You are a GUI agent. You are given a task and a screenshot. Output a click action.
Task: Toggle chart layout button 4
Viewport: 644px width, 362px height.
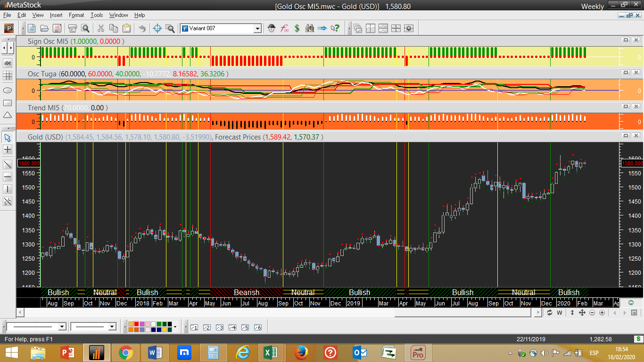[232, 327]
